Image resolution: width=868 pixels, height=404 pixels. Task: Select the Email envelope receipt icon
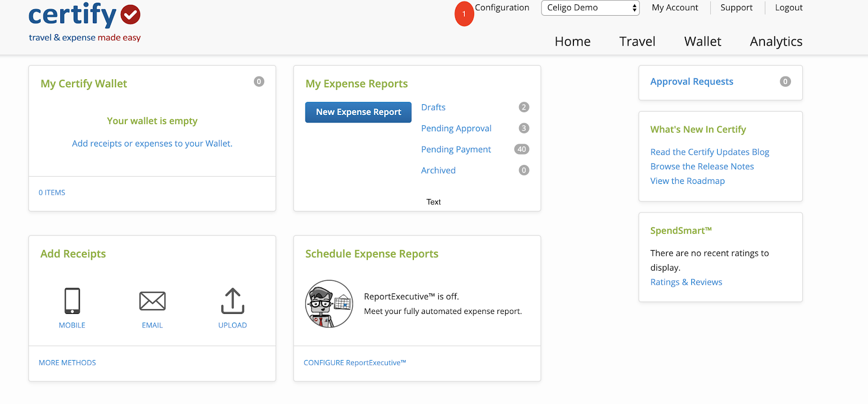[x=152, y=301]
